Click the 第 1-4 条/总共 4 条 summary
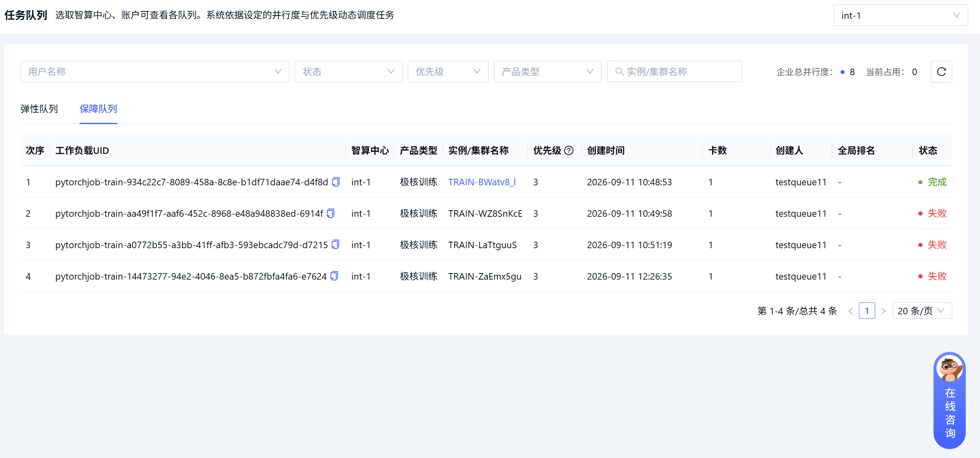 [797, 311]
